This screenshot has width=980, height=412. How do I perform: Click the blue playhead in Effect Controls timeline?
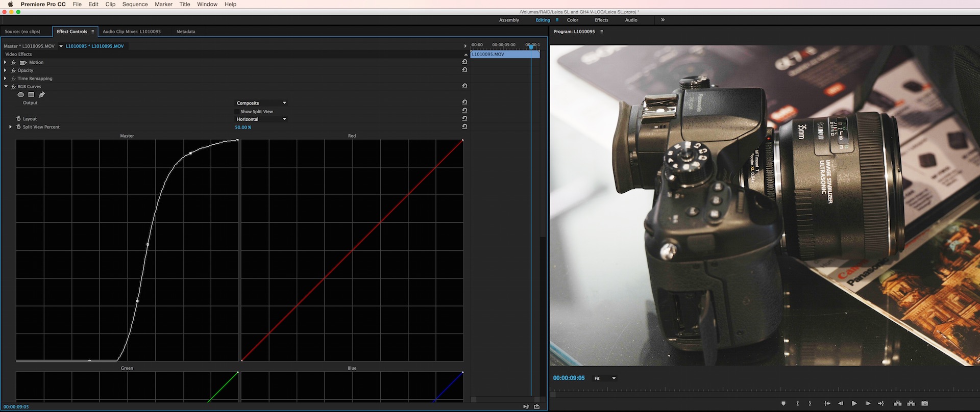(531, 46)
